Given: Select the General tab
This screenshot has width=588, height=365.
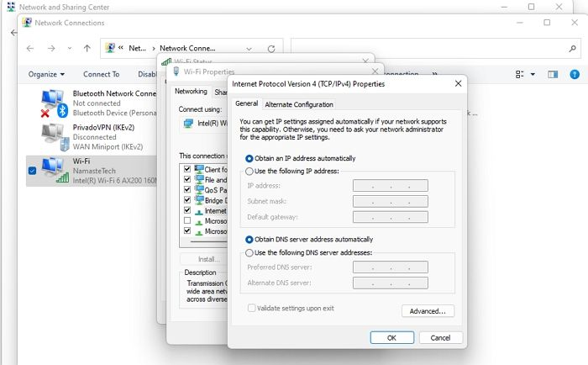Looking at the screenshot, I should coord(246,103).
